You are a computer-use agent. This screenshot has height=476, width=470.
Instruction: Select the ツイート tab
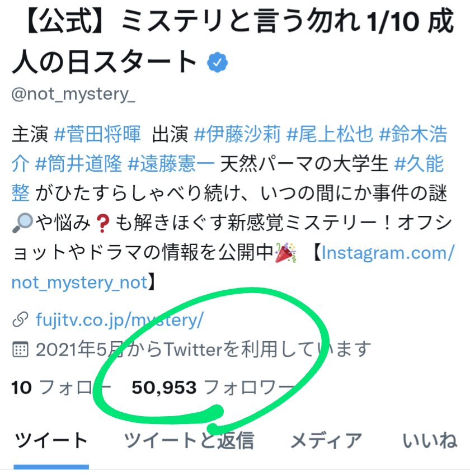tap(51, 441)
